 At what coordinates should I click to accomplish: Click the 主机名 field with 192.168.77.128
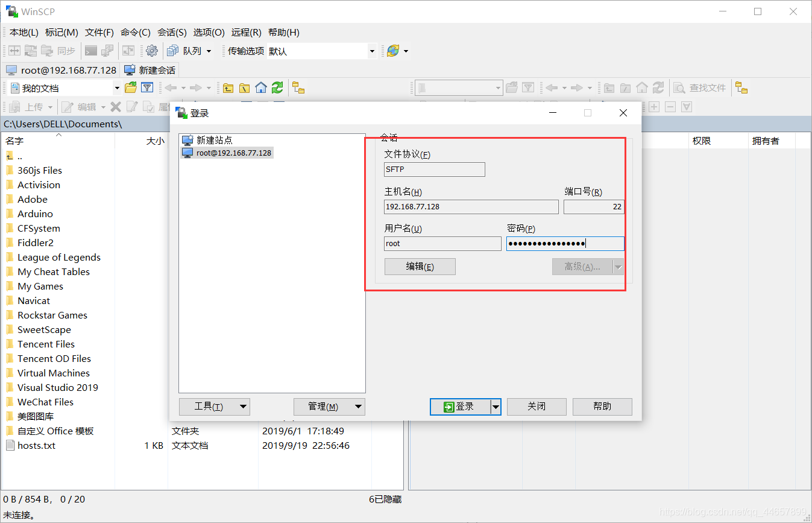(x=471, y=207)
